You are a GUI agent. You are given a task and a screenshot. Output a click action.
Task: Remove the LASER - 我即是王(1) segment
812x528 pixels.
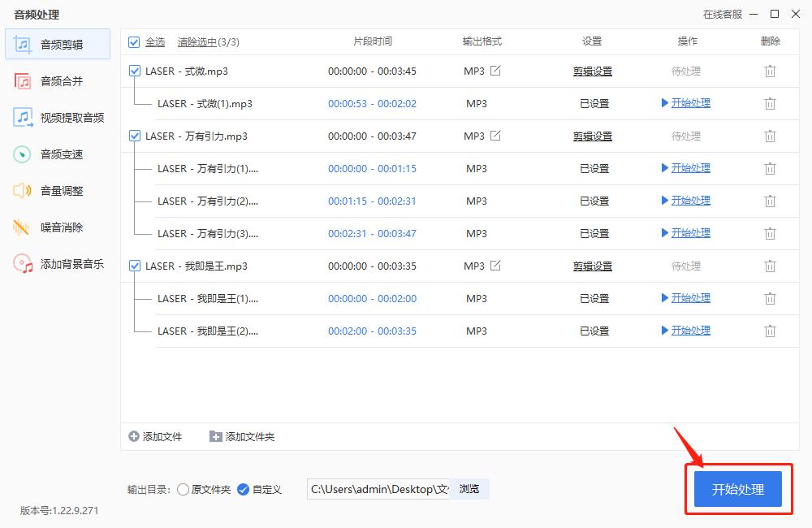(769, 298)
